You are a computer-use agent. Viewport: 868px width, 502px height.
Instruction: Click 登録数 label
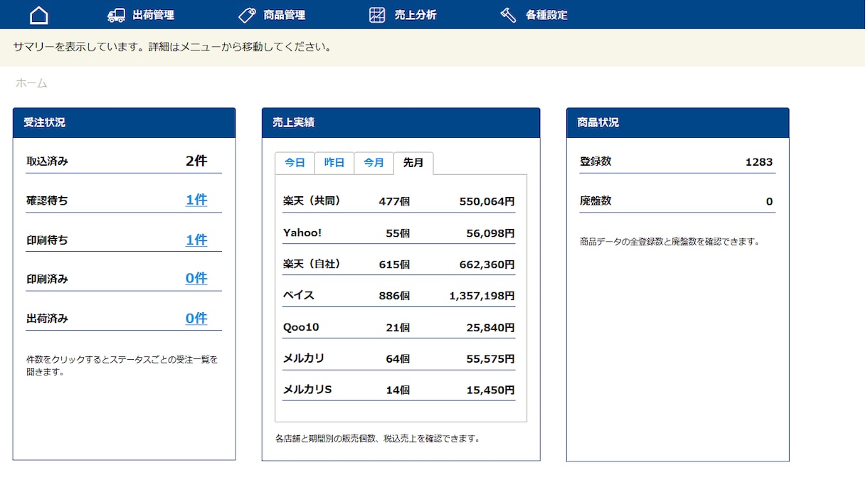point(596,161)
